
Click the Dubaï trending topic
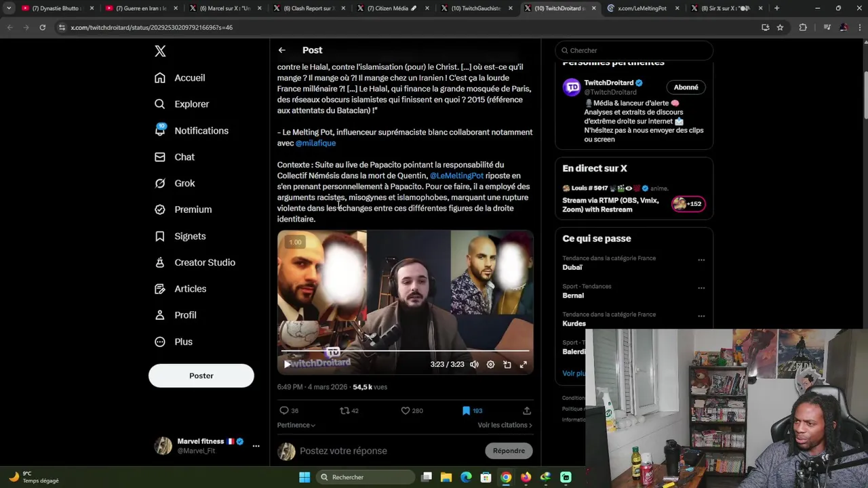[x=572, y=268]
